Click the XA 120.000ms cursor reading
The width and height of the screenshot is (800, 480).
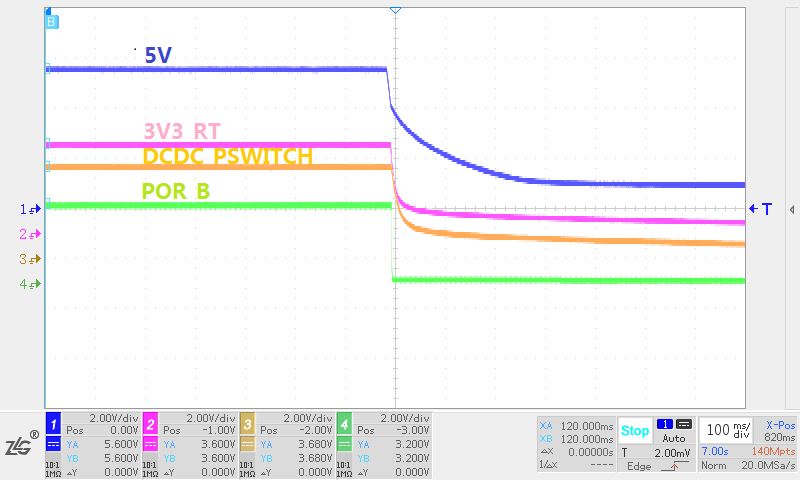click(x=587, y=426)
